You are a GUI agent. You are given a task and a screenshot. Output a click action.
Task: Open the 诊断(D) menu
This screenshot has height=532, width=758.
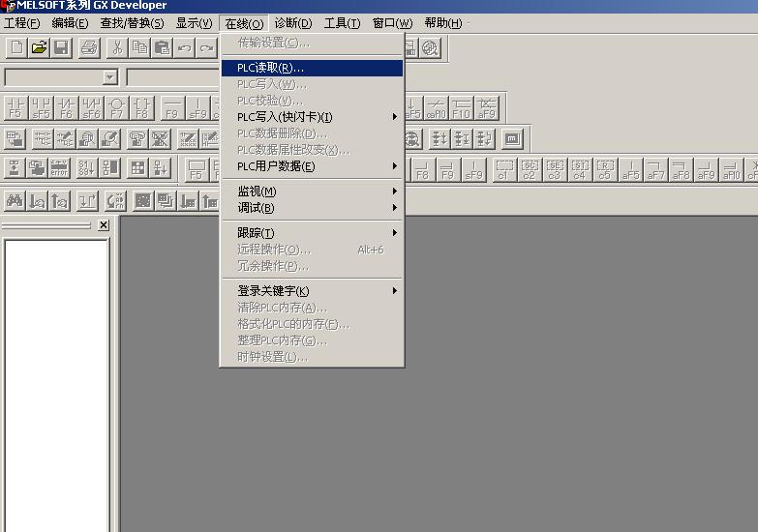pyautogui.click(x=293, y=23)
